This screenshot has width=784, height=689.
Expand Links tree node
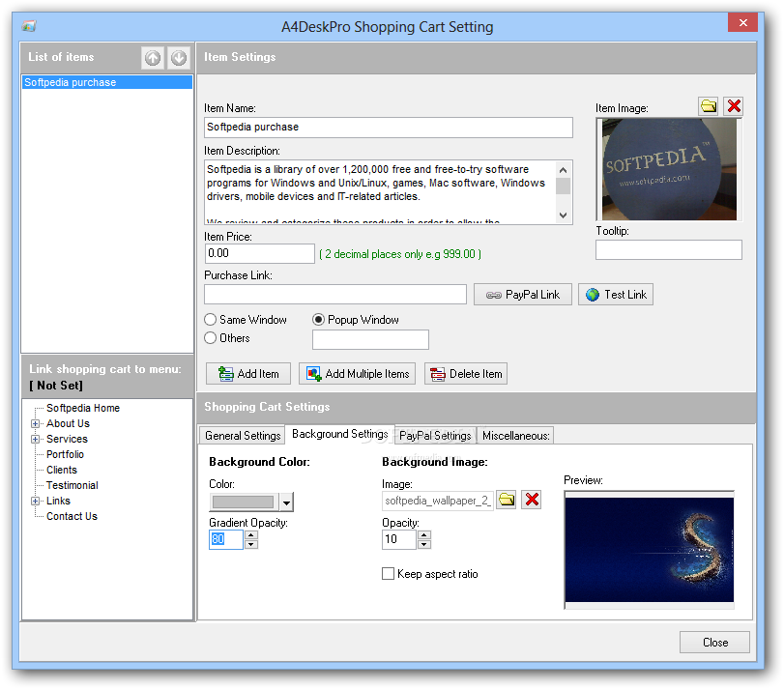[x=35, y=502]
